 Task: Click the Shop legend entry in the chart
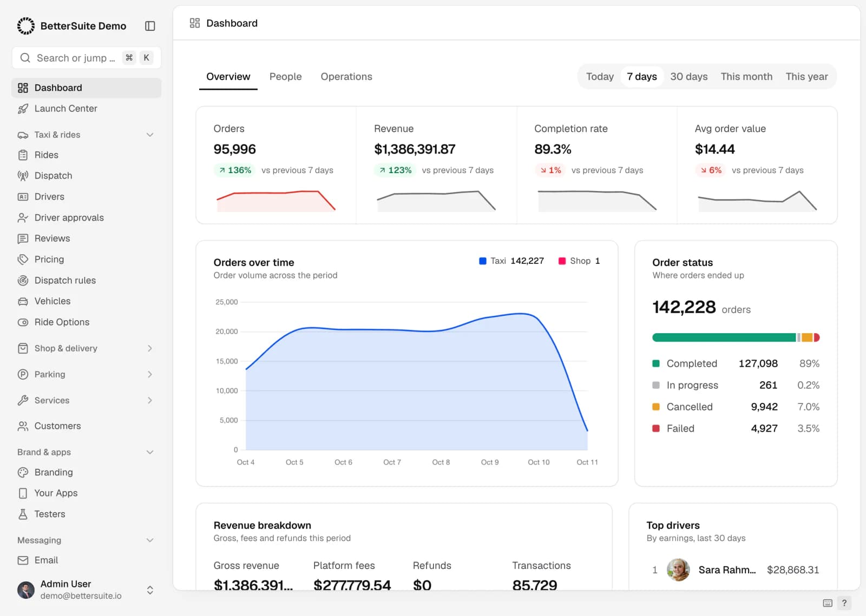[579, 261]
